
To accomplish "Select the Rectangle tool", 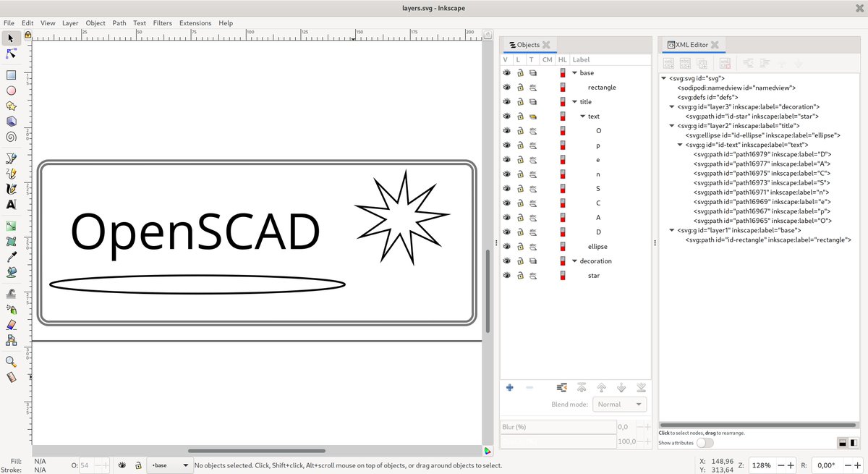I will pyautogui.click(x=11, y=75).
